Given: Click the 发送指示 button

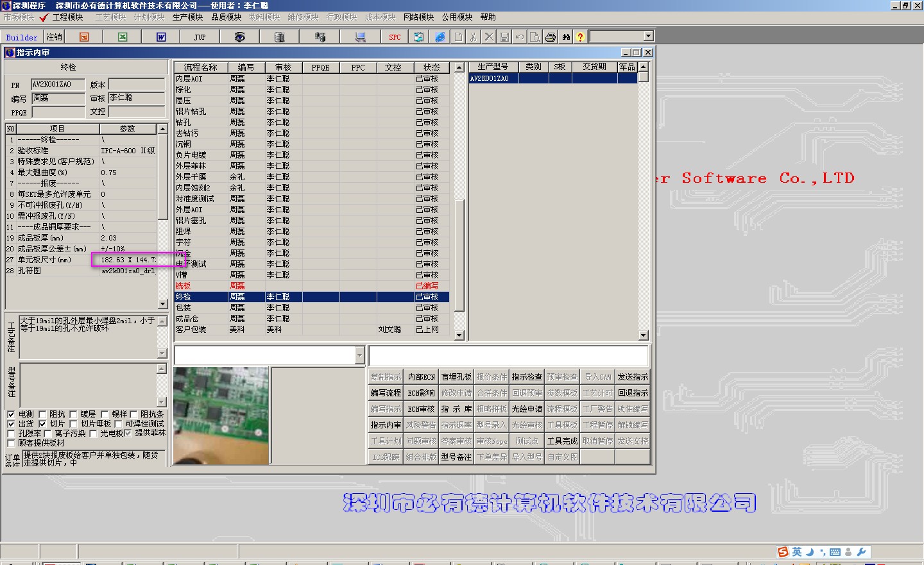Looking at the screenshot, I should click(x=633, y=377).
